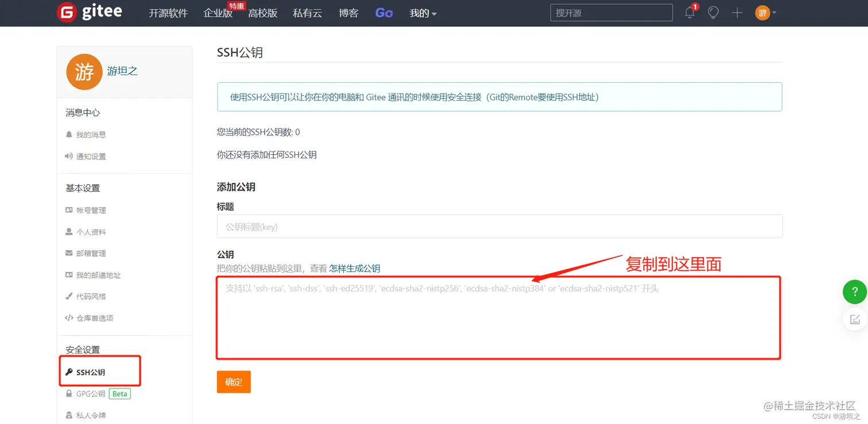
Task: Open 开源软件 in top navigation
Action: 168,13
